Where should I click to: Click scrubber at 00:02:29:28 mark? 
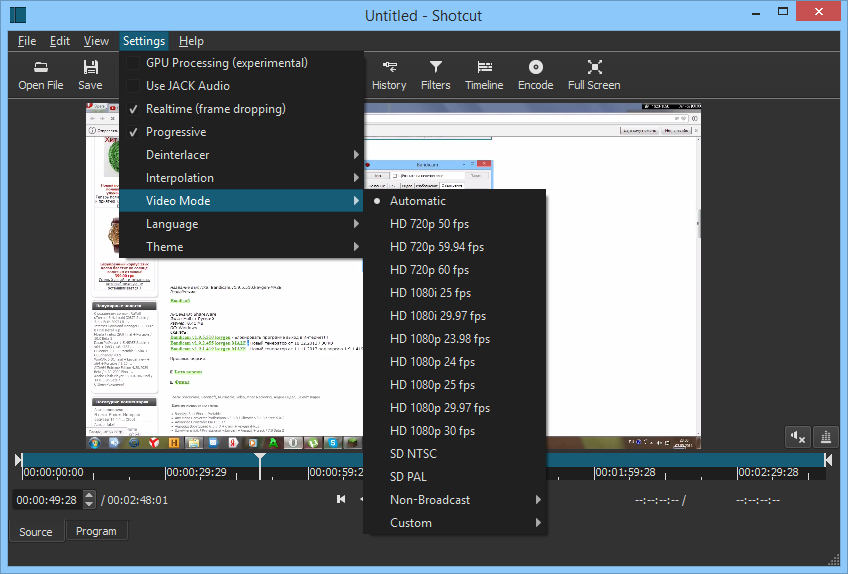coord(767,472)
